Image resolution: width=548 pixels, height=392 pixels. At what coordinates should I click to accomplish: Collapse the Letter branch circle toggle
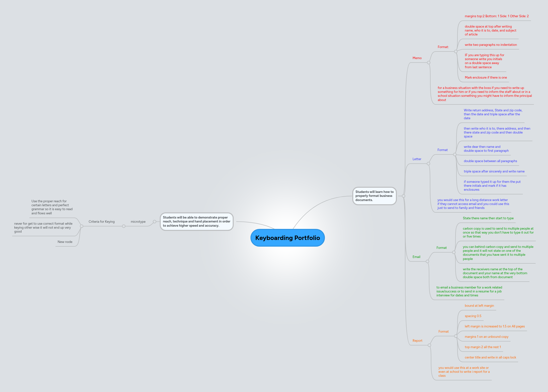pos(428,164)
